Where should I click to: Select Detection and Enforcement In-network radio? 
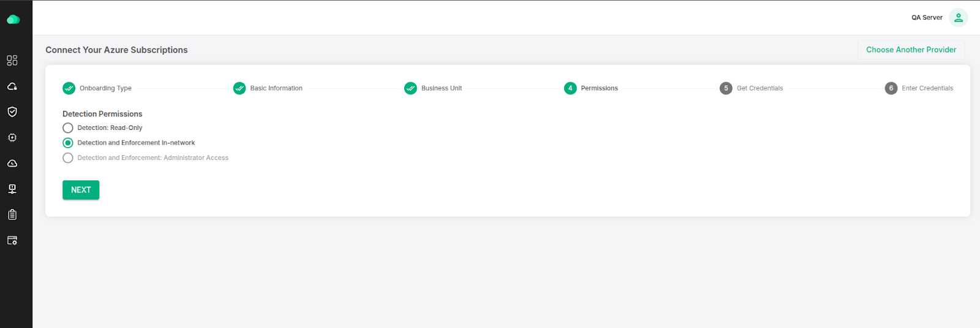(68, 143)
